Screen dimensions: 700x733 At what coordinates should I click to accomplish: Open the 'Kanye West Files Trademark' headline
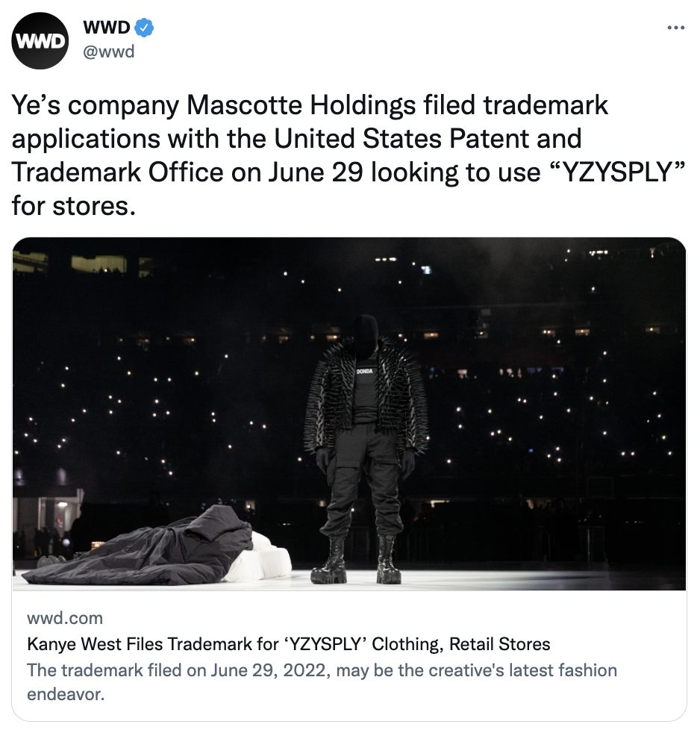(x=289, y=644)
